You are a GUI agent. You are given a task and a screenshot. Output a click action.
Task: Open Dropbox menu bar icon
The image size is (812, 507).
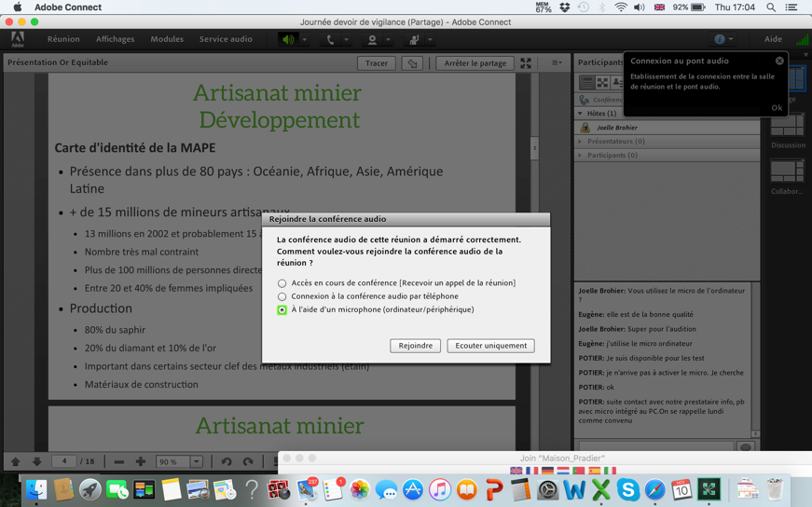click(565, 7)
